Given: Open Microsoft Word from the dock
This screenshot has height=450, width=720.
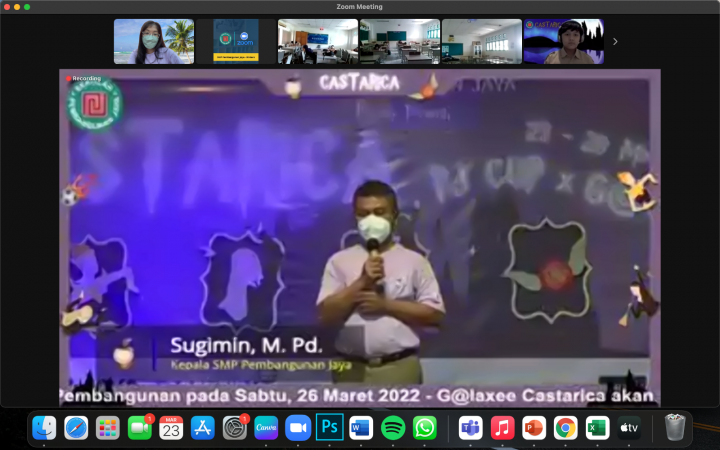Looking at the screenshot, I should click(361, 428).
